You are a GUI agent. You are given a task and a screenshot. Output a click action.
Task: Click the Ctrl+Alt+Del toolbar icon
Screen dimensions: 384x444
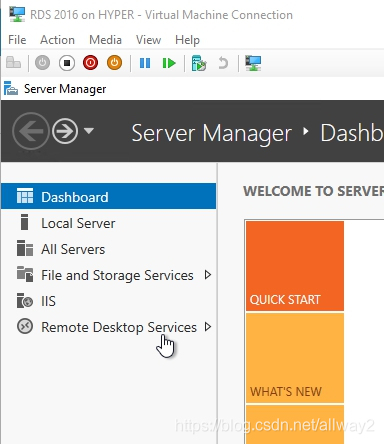(13, 63)
